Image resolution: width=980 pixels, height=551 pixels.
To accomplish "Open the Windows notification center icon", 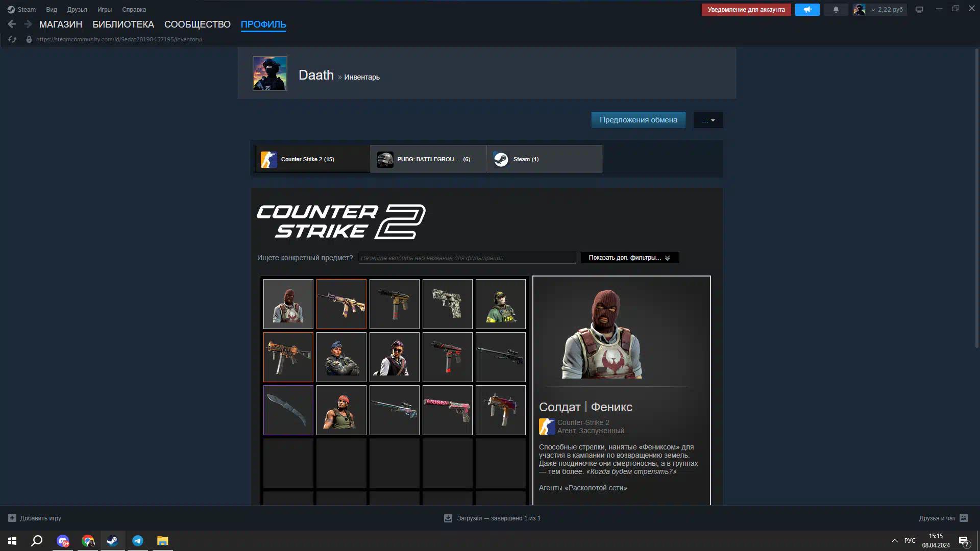I will point(964,541).
